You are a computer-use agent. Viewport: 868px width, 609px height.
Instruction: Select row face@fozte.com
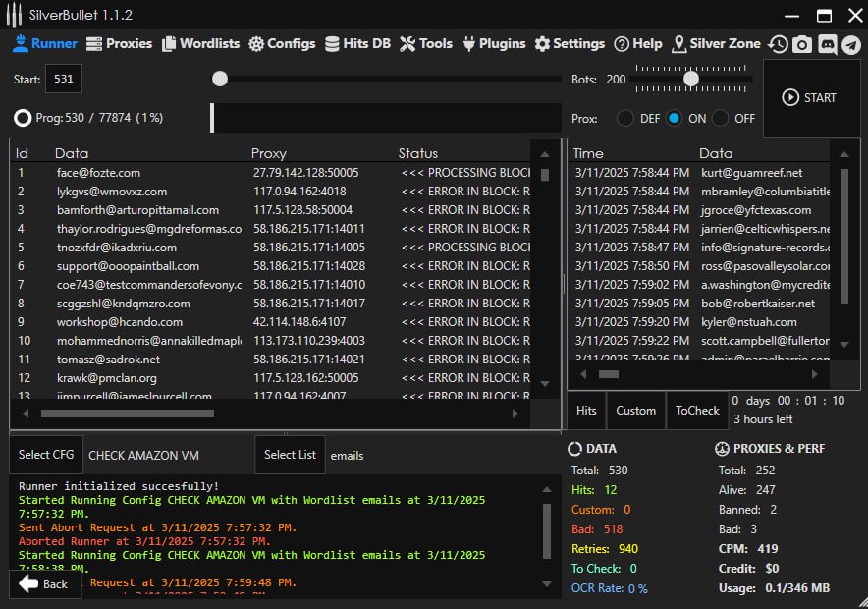pyautogui.click(x=270, y=173)
